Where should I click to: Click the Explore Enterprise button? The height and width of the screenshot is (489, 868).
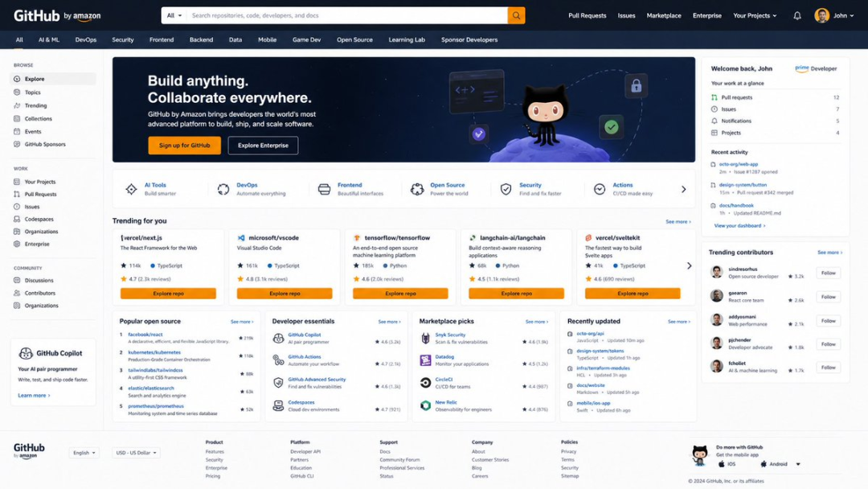(263, 145)
